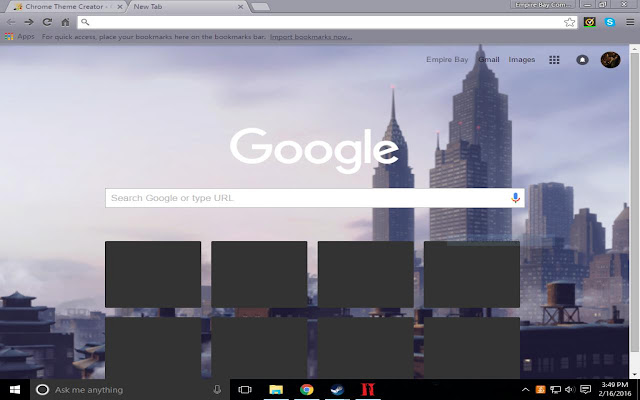Start voice search with microphone icon
This screenshot has width=640, height=400.
click(515, 198)
